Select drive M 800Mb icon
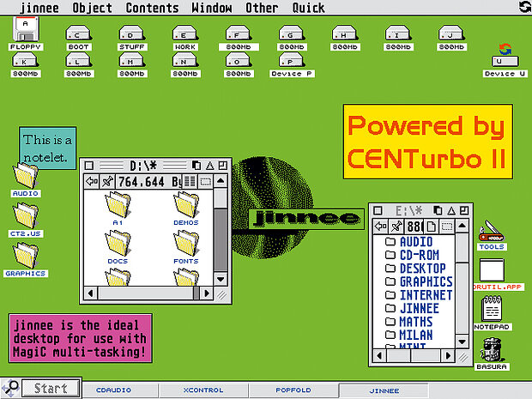This screenshot has height=399, width=532. [x=132, y=60]
